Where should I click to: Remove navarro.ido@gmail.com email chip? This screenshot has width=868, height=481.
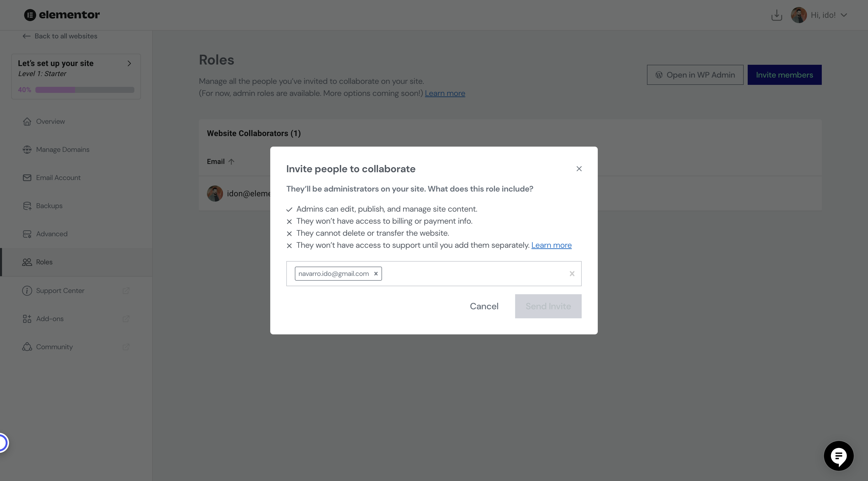point(376,274)
